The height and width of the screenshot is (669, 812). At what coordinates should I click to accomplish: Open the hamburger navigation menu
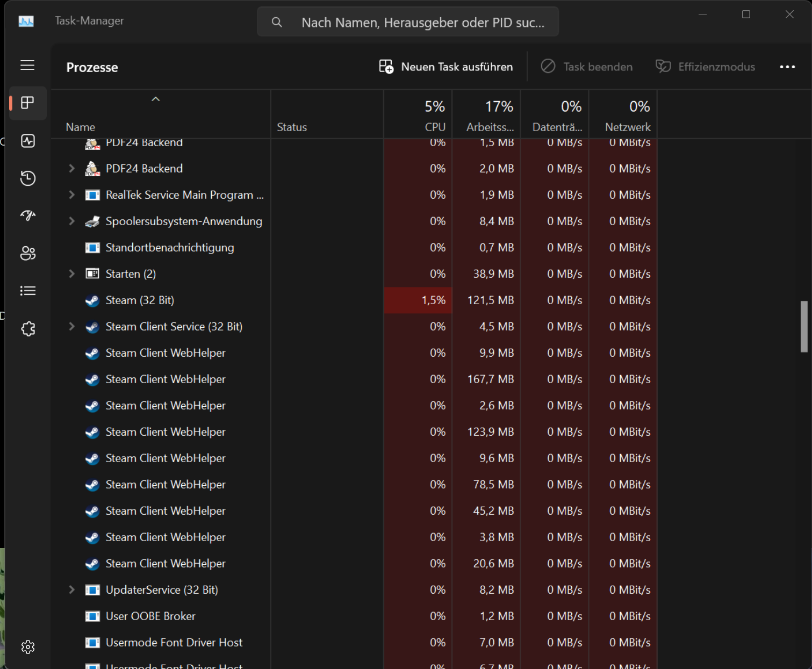pyautogui.click(x=27, y=66)
